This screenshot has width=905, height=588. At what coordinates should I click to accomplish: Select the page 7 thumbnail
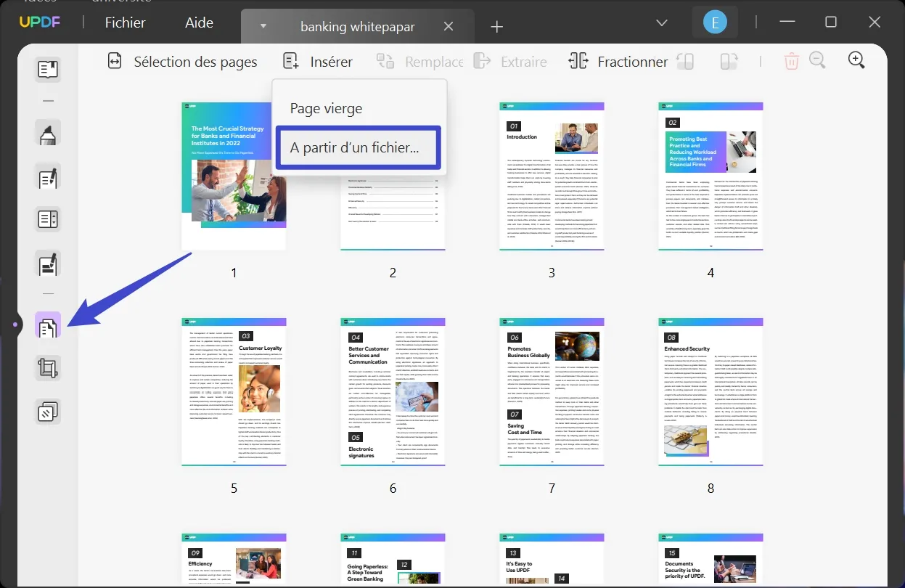[x=552, y=391]
